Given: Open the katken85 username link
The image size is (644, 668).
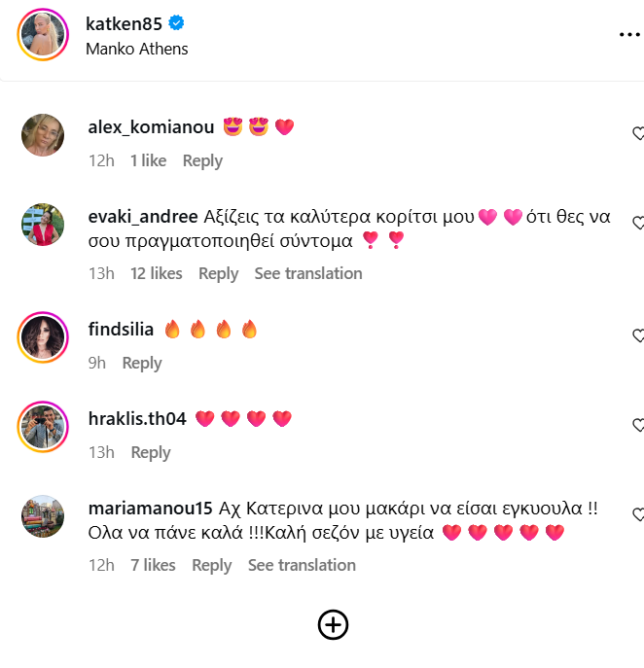Looking at the screenshot, I should tap(124, 24).
